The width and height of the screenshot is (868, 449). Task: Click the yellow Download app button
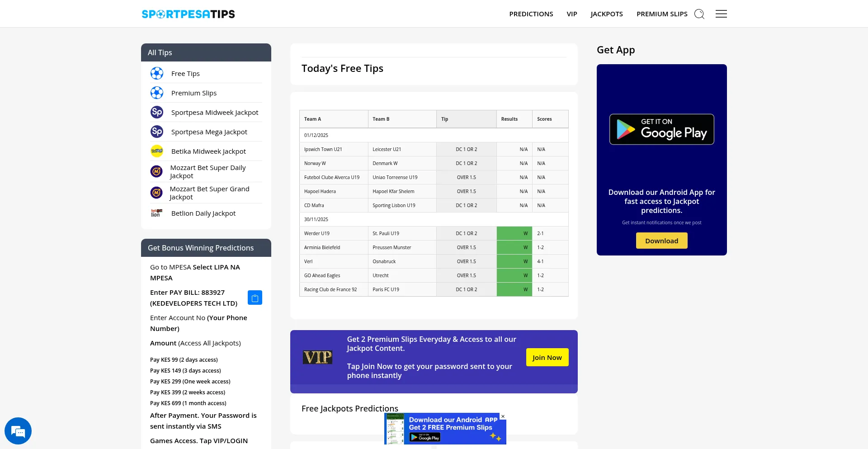[661, 241]
